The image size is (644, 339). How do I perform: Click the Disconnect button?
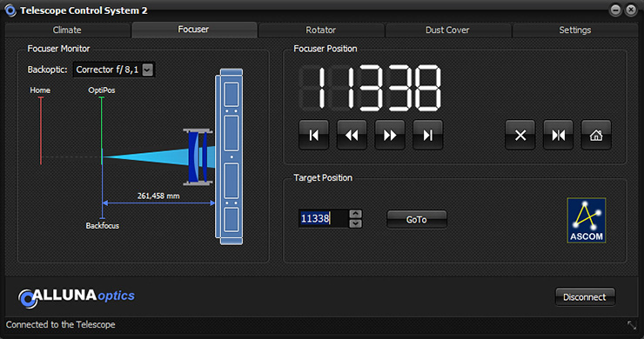585,297
